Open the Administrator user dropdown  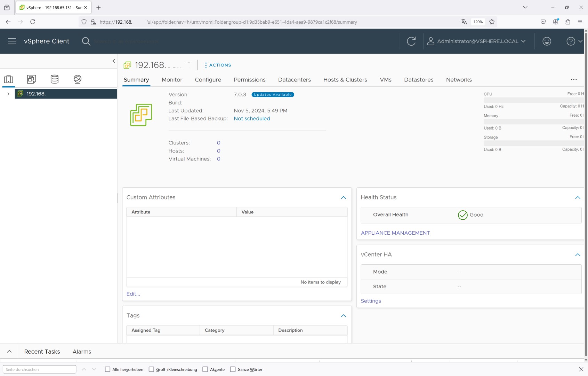(x=476, y=41)
